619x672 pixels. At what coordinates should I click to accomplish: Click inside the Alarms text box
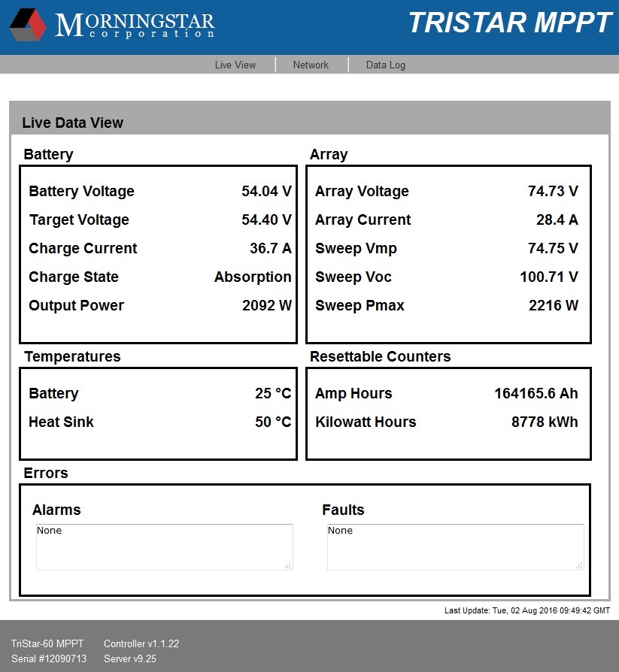pos(164,547)
